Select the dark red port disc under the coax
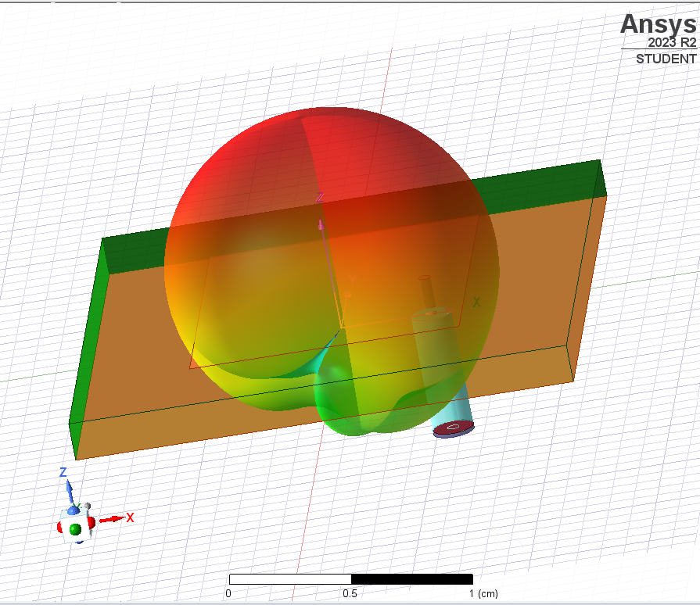Viewport: 700px width, 605px height. click(x=454, y=429)
